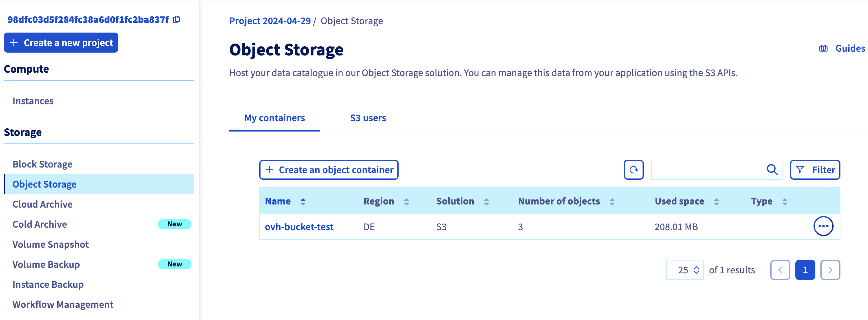Sort by Region column arrows
The height and width of the screenshot is (320, 868).
[x=406, y=201]
